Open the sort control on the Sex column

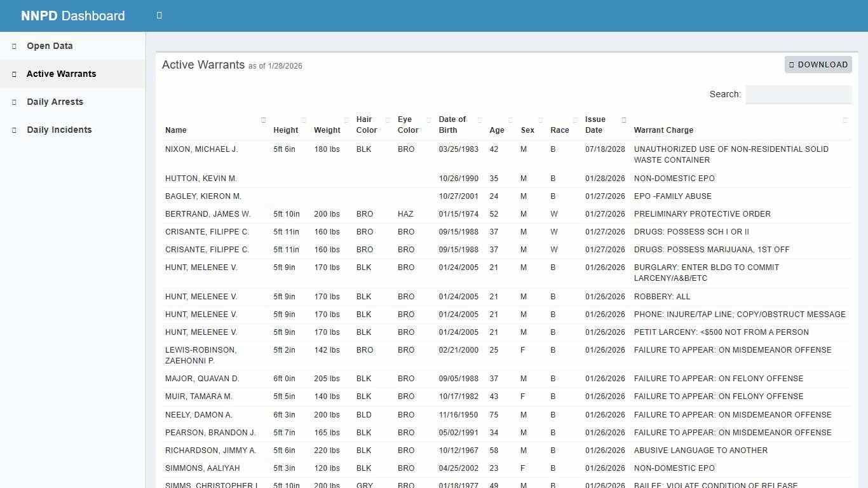(539, 120)
